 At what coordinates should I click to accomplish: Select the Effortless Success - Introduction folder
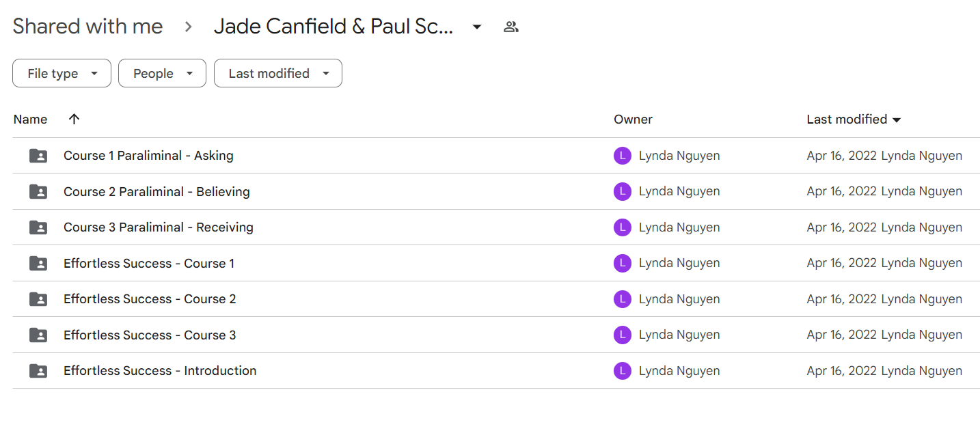(495, 371)
